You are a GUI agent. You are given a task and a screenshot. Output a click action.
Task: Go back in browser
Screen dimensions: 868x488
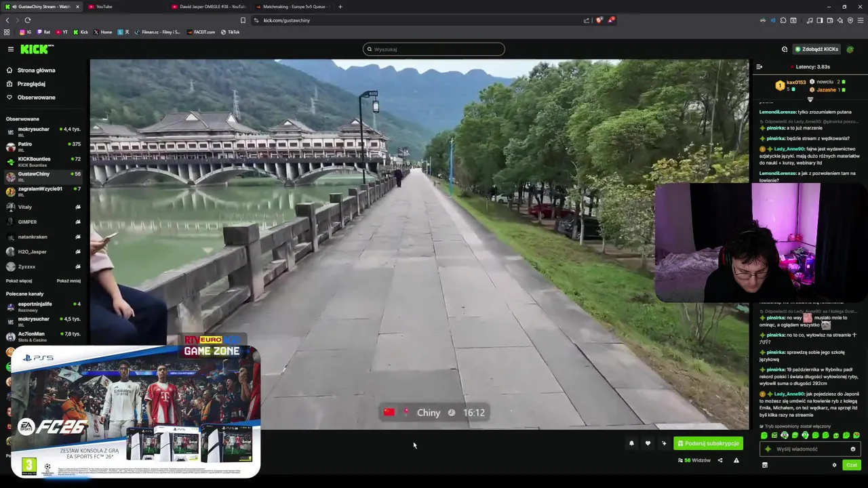[x=7, y=20]
